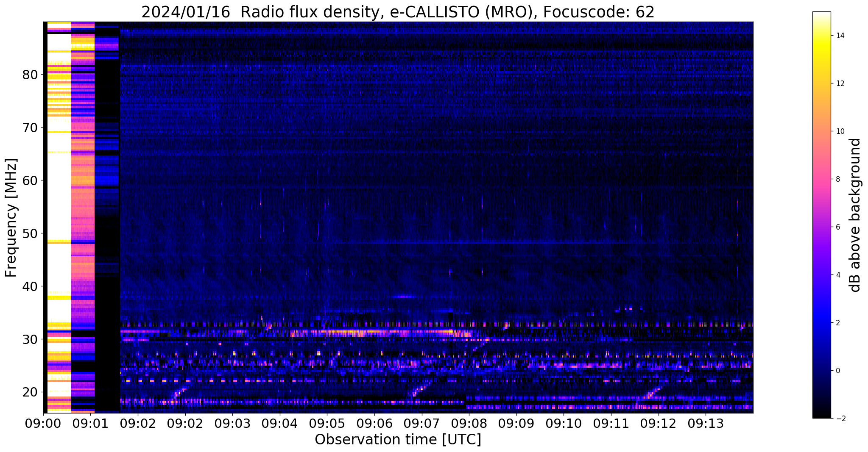Click the 8 dB colorbar tick label
The width and height of the screenshot is (868, 452).
click(x=837, y=179)
